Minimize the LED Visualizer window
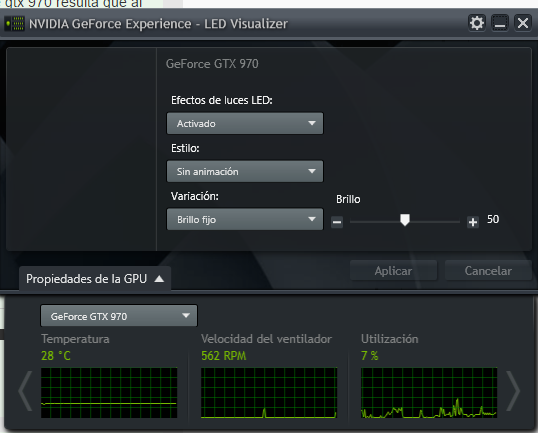This screenshot has height=433, width=538. [500, 23]
